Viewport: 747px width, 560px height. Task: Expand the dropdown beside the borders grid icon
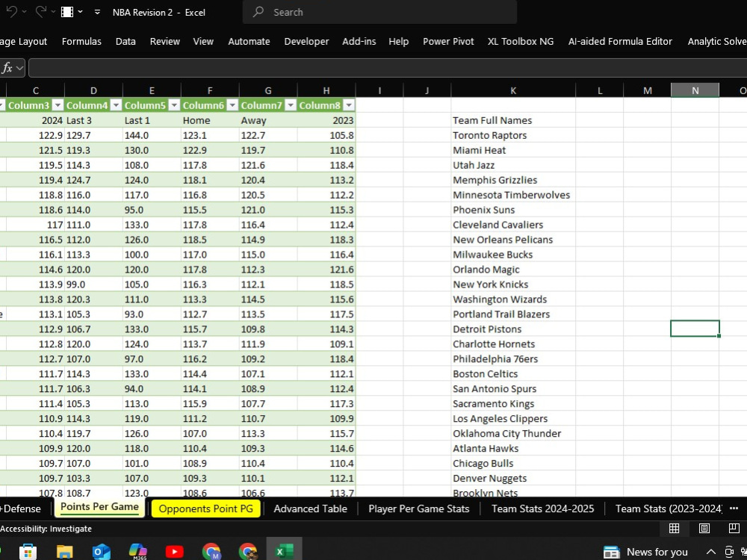click(80, 12)
